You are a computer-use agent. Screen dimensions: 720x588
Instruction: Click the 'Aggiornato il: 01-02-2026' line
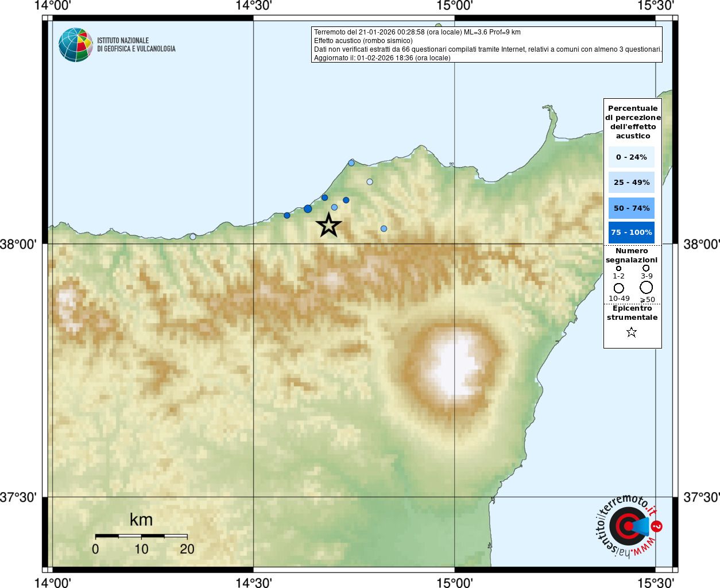pos(382,58)
